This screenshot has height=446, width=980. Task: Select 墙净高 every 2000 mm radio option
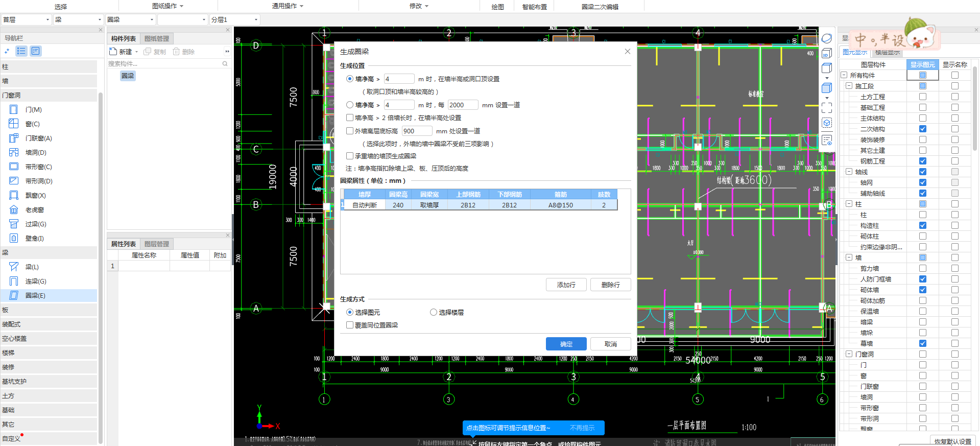[x=350, y=105]
